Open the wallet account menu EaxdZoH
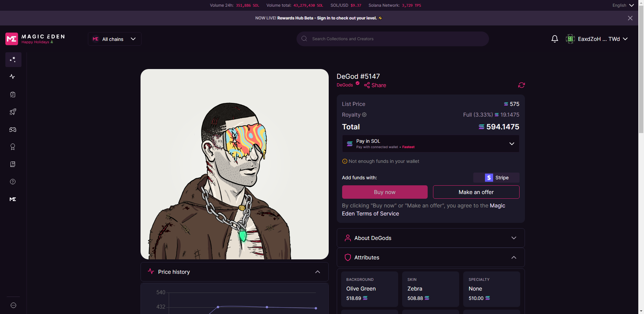This screenshot has height=314, width=644. pyautogui.click(x=597, y=39)
